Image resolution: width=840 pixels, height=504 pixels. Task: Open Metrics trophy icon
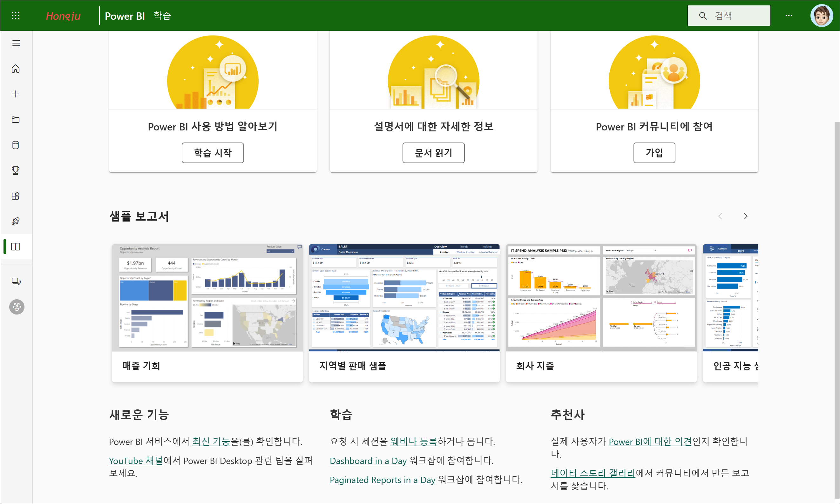point(16,170)
